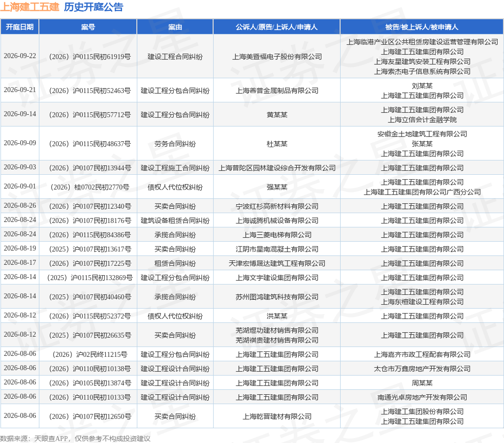The image size is (504, 443).
Task: Click the 案号 column header
Action: click(88, 27)
